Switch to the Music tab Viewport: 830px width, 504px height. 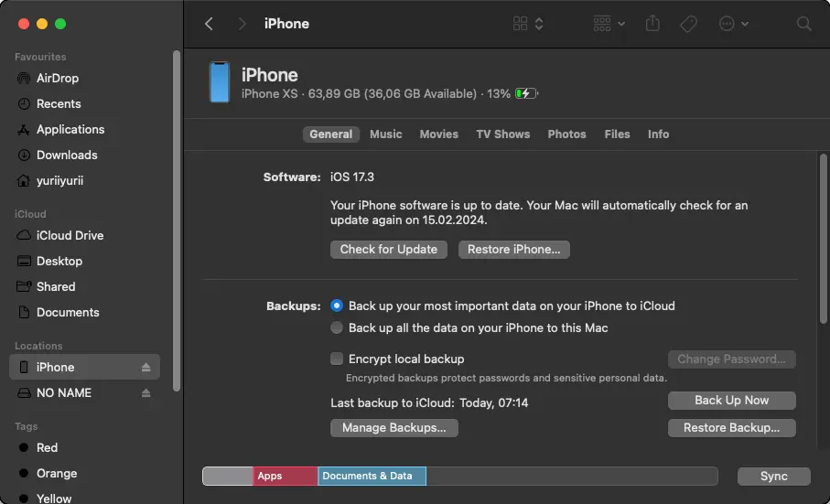point(386,134)
